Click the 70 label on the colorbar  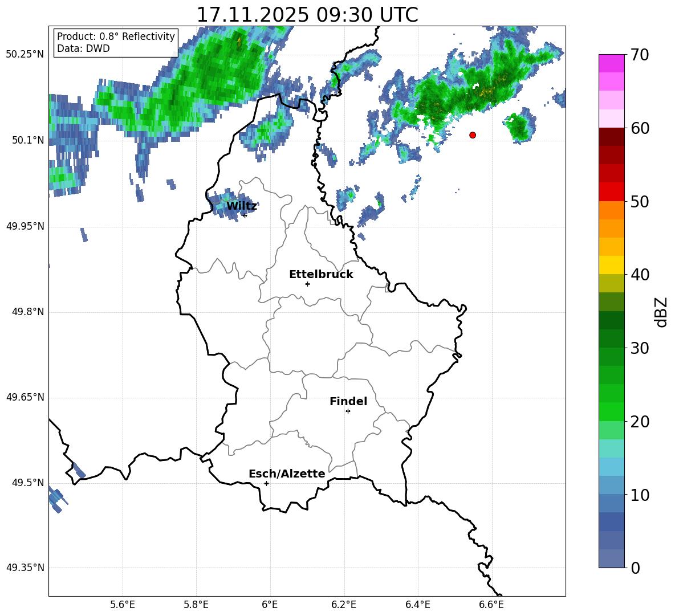(x=640, y=55)
